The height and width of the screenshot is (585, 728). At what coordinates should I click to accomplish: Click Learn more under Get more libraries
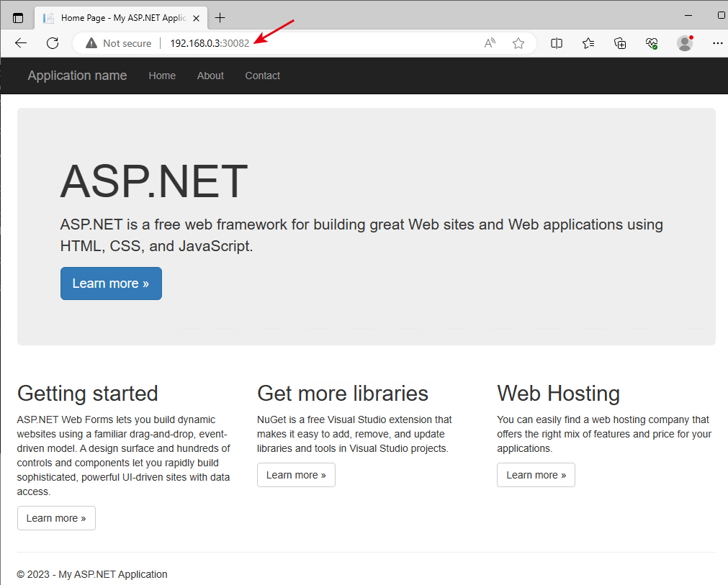[x=296, y=475]
